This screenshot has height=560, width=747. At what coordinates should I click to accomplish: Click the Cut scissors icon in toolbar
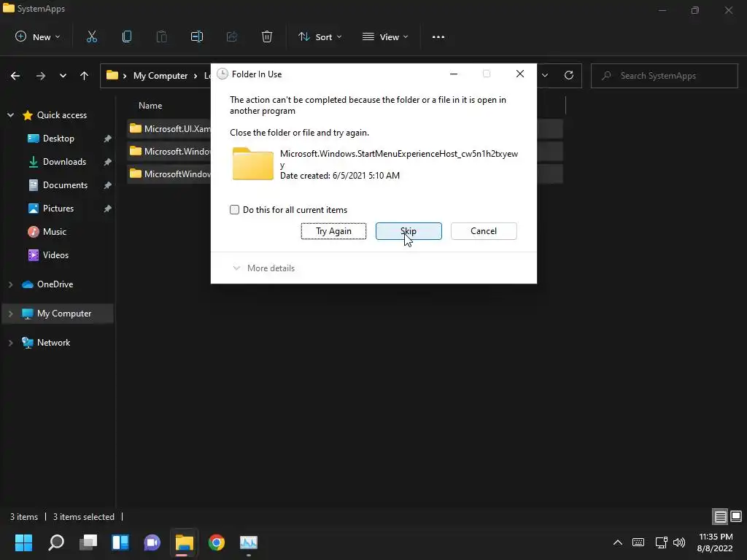point(91,36)
